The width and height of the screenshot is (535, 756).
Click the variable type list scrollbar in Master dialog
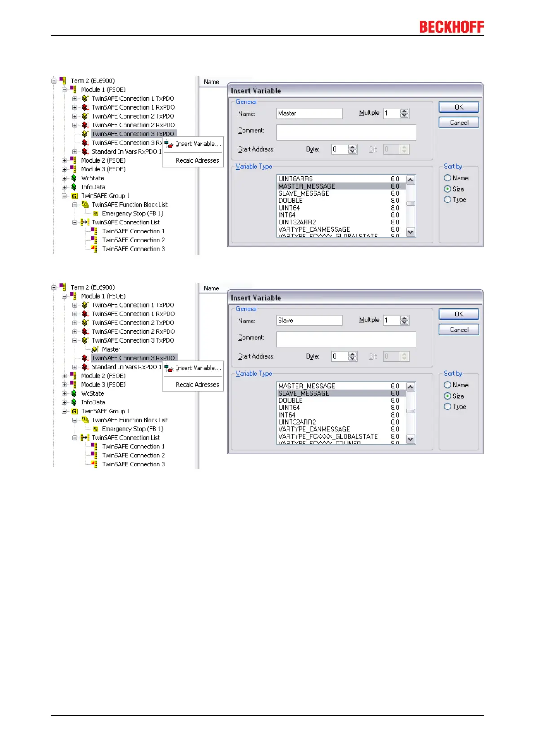pos(410,206)
